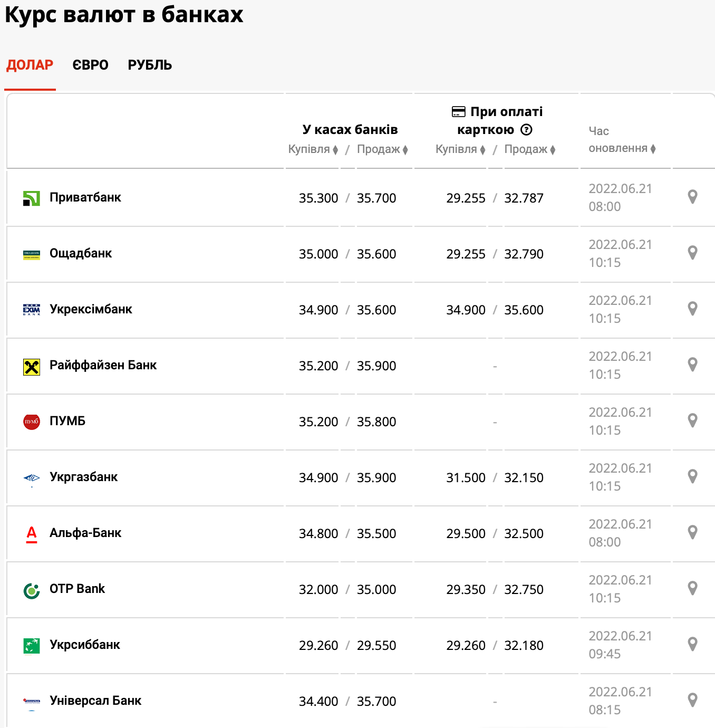
Task: Click the ПУМБ location marker icon
Action: (x=693, y=420)
